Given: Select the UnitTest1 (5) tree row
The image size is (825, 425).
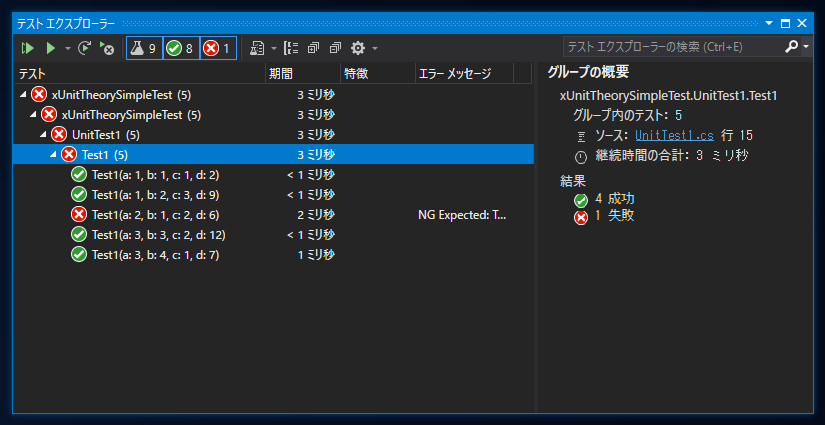Looking at the screenshot, I should coord(274,135).
